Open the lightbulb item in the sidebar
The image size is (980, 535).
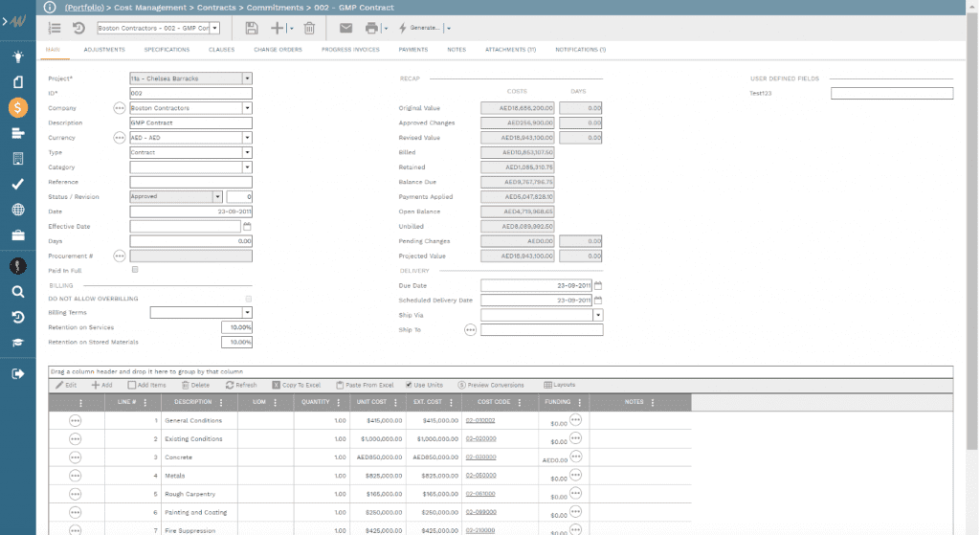(x=18, y=56)
